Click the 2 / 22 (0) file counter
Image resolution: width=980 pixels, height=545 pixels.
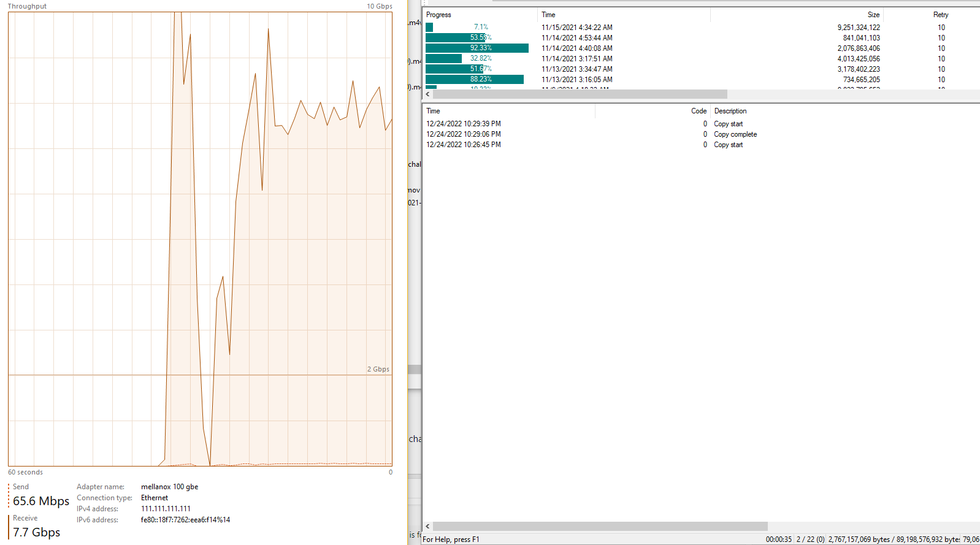(x=810, y=539)
